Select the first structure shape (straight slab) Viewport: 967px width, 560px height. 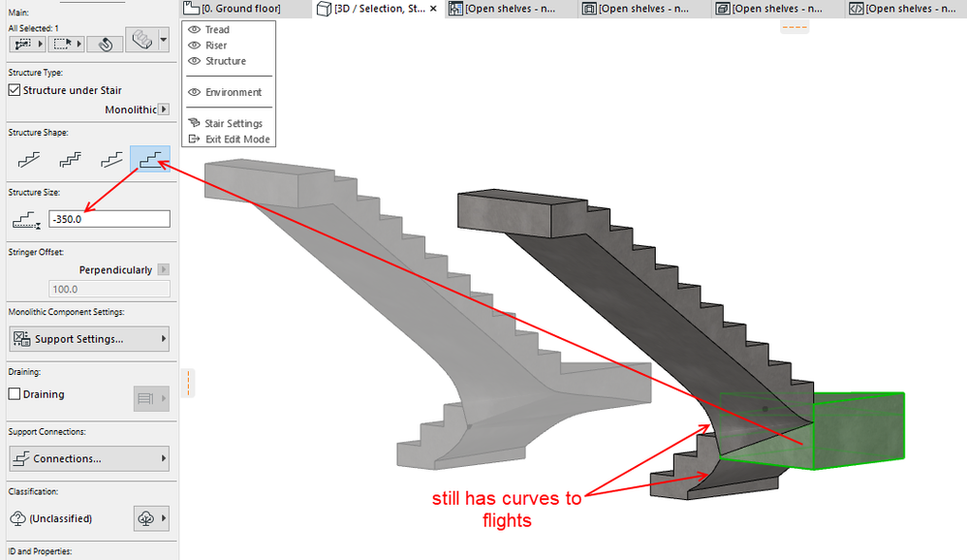[x=28, y=160]
